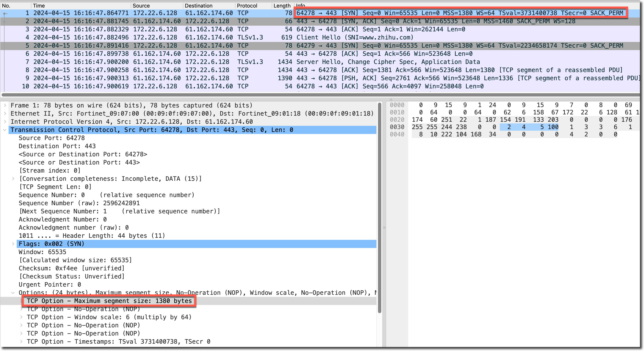Image resolution: width=644 pixels, height=351 pixels.
Task: Click the packet list horizontal scrollbar
Action: coord(320,95)
